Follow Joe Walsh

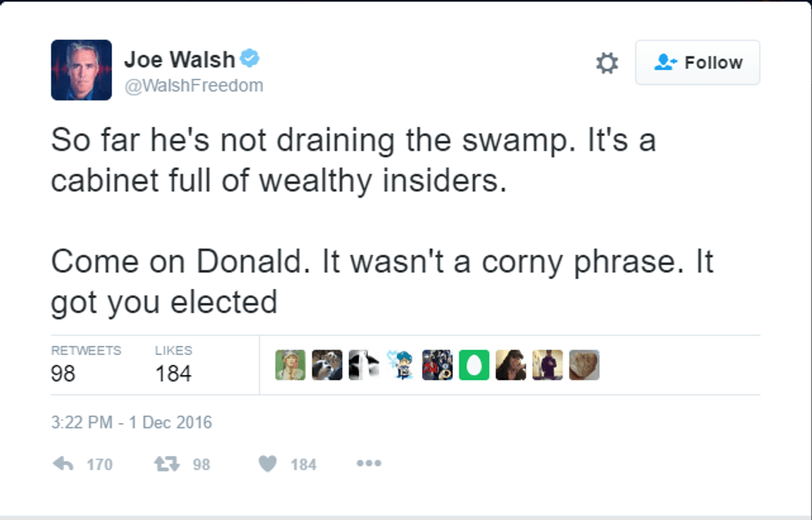[x=698, y=63]
